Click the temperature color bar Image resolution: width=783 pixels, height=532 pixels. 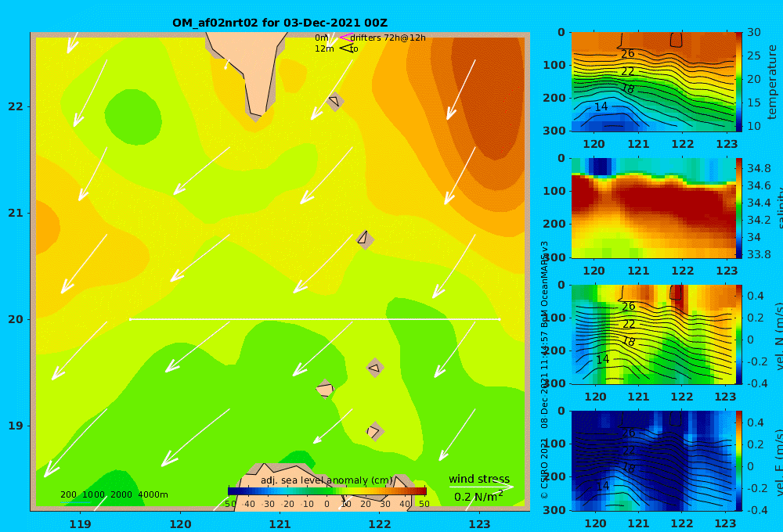point(739,82)
